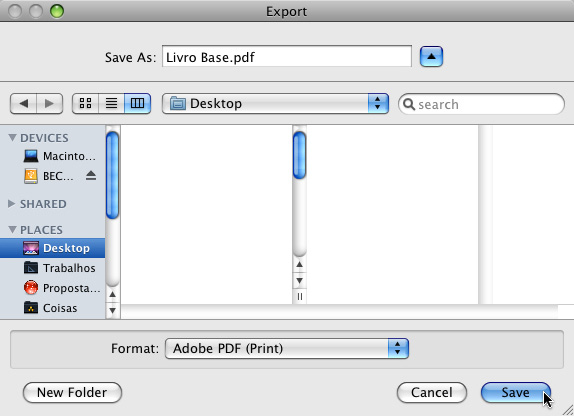Screen dimensions: 574x416
Task: Switch to list view mode
Action: [x=111, y=104]
